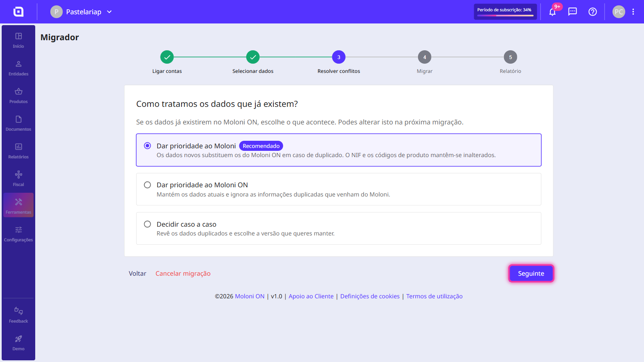Open the Documentos sidebar section
This screenshot has width=644, height=362.
(x=18, y=123)
